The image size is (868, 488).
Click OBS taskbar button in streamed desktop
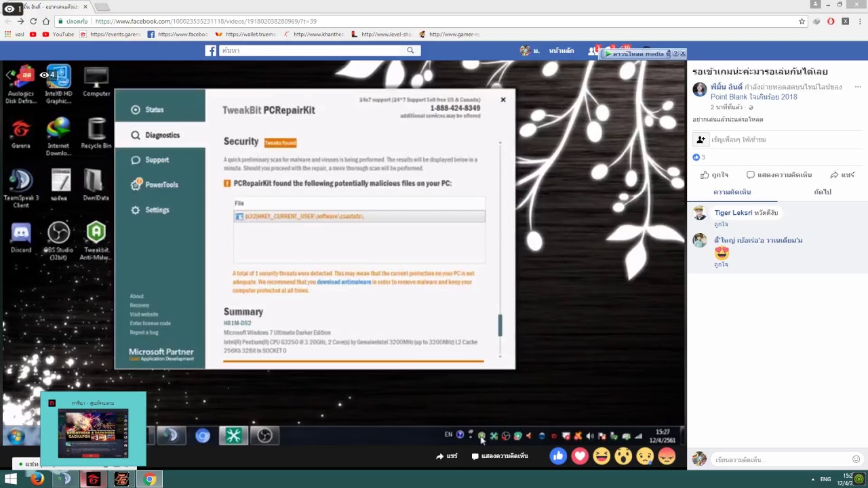[x=264, y=436]
